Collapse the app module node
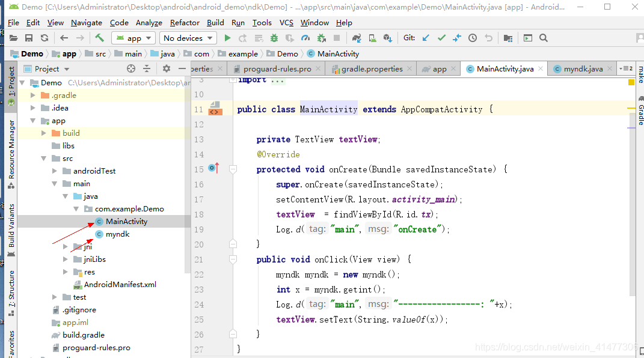 tap(33, 121)
